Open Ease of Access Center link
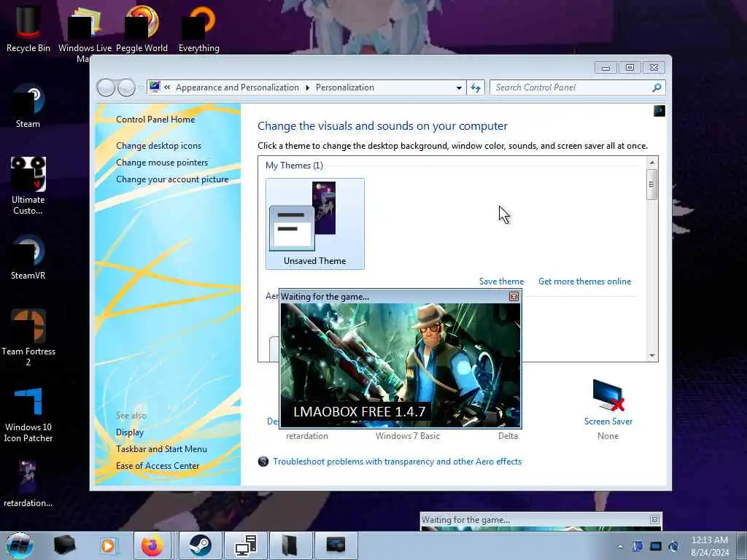 158,466
